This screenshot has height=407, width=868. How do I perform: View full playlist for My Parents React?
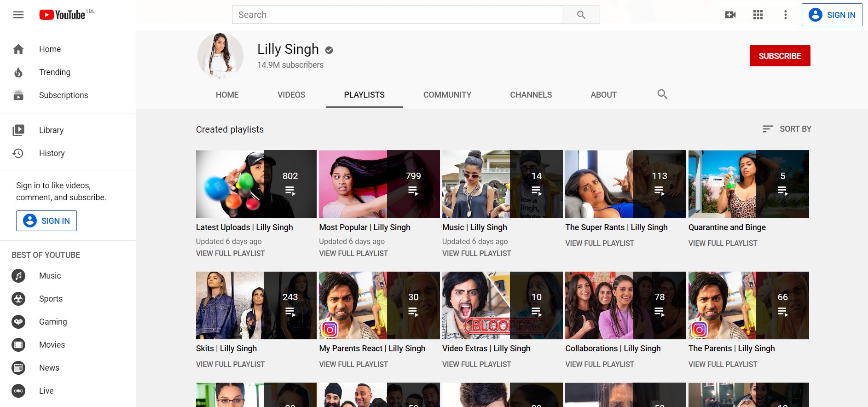coord(353,364)
